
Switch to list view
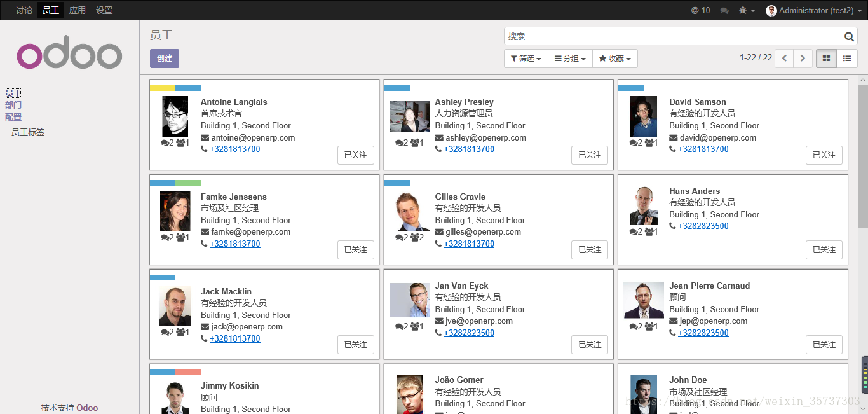click(x=847, y=59)
